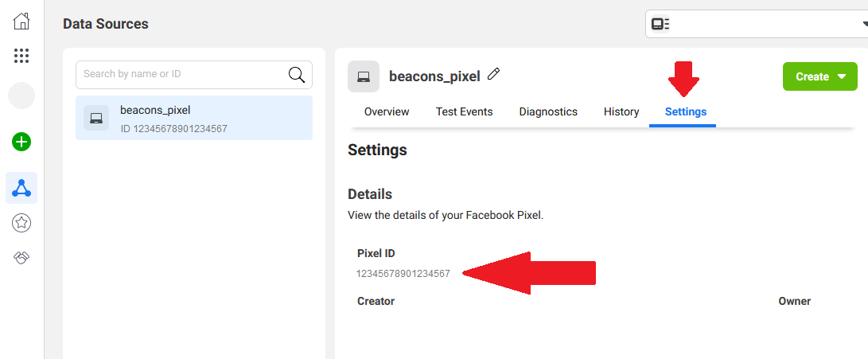Open the star icon in sidebar
868x359 pixels.
pyautogui.click(x=21, y=223)
